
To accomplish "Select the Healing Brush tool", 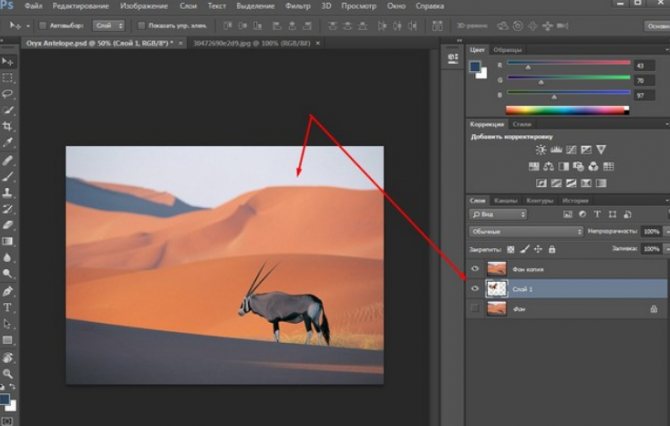I will pos(7,160).
